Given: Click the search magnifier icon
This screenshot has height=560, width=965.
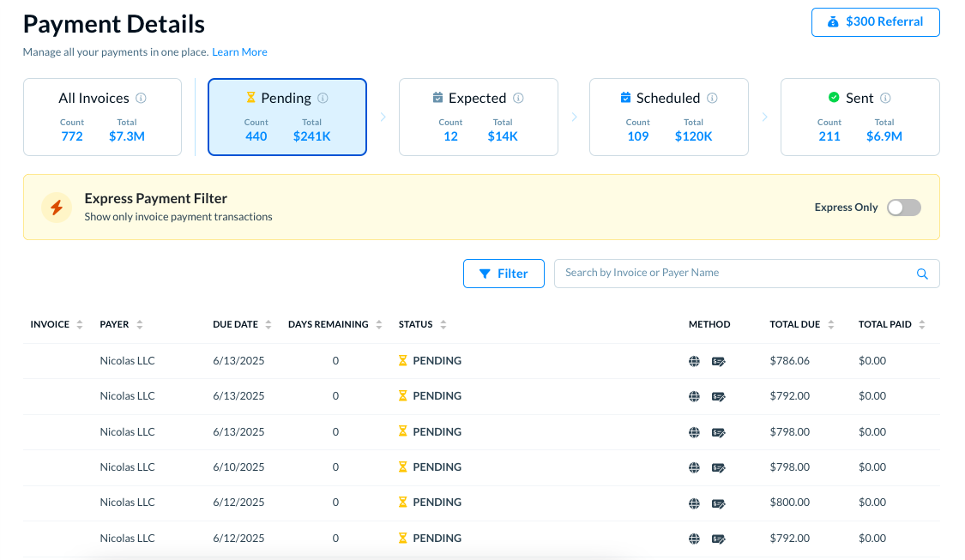Looking at the screenshot, I should pyautogui.click(x=922, y=274).
